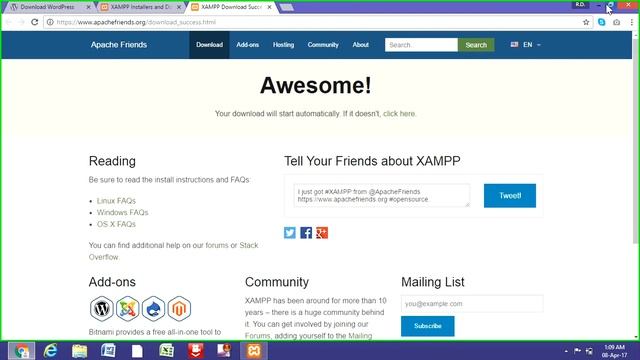Open blank document icon in taskbar
This screenshot has width=640, height=360.
137,351
